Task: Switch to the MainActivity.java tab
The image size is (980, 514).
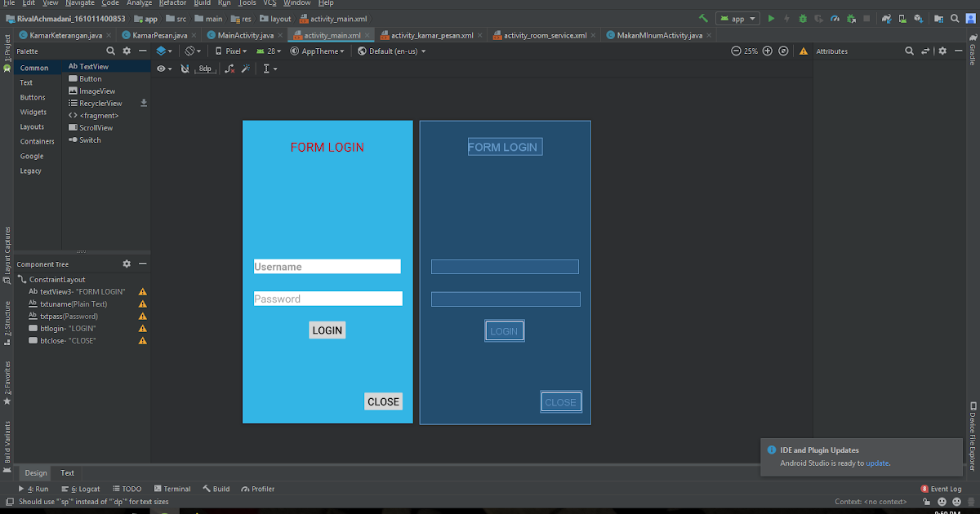Action: [x=245, y=35]
